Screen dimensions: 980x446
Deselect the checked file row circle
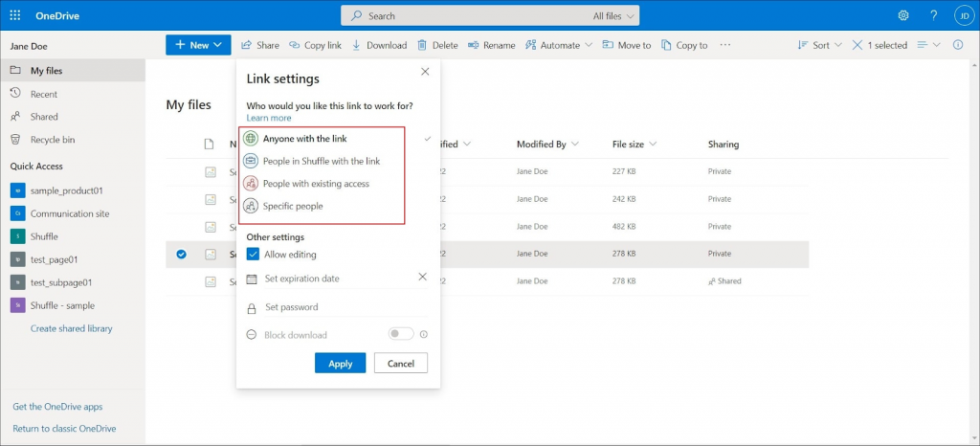[182, 255]
